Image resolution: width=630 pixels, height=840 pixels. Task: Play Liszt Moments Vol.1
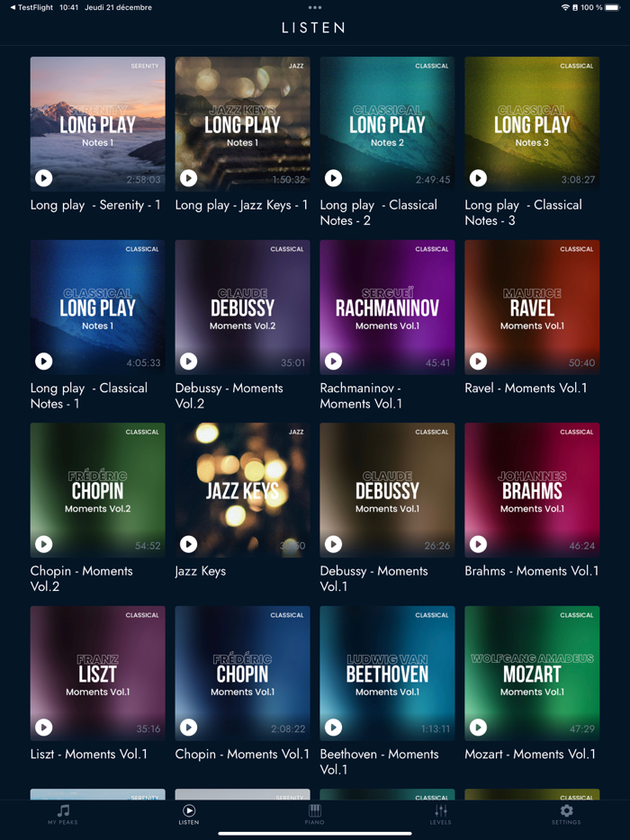pos(44,727)
